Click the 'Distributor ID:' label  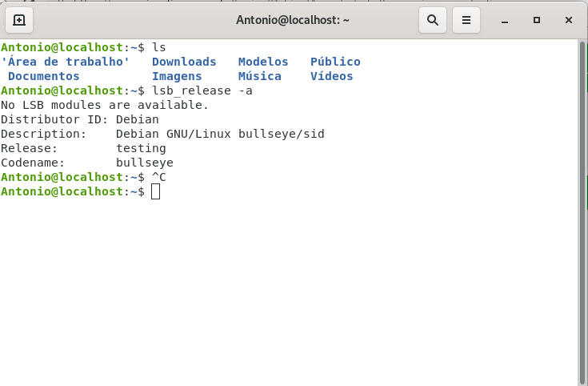tap(54, 119)
